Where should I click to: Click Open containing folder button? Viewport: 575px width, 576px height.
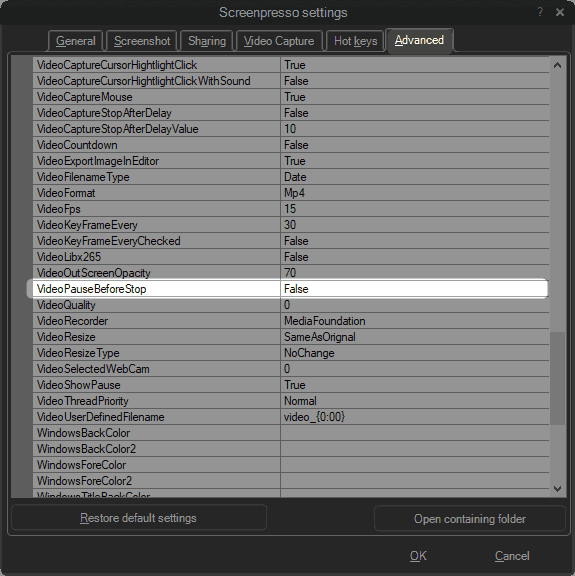(x=470, y=519)
